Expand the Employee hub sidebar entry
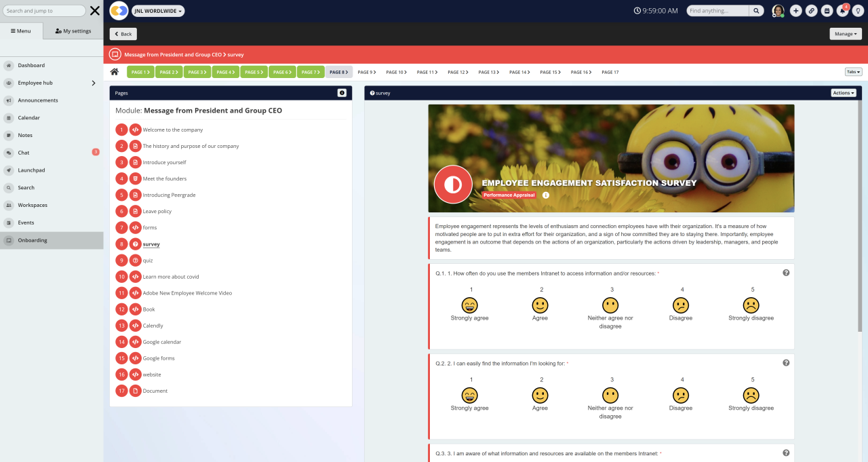This screenshot has width=868, height=462. coord(94,82)
